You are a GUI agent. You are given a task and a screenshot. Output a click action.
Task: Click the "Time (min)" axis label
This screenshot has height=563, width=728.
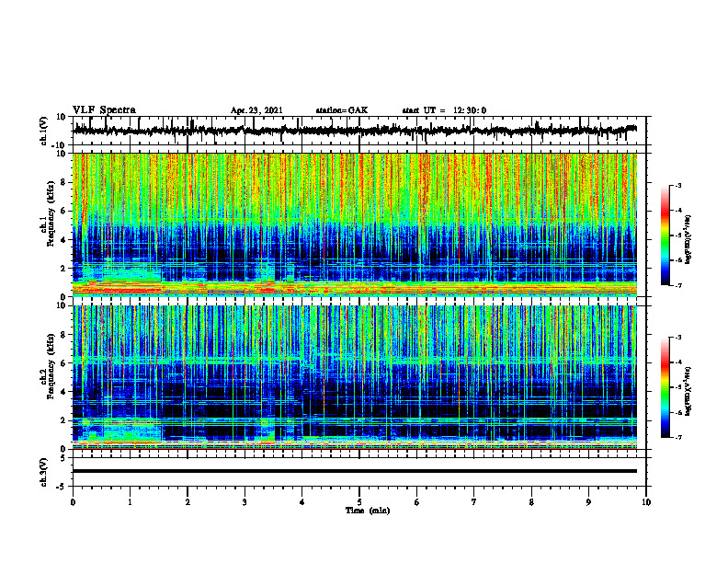tap(368, 511)
